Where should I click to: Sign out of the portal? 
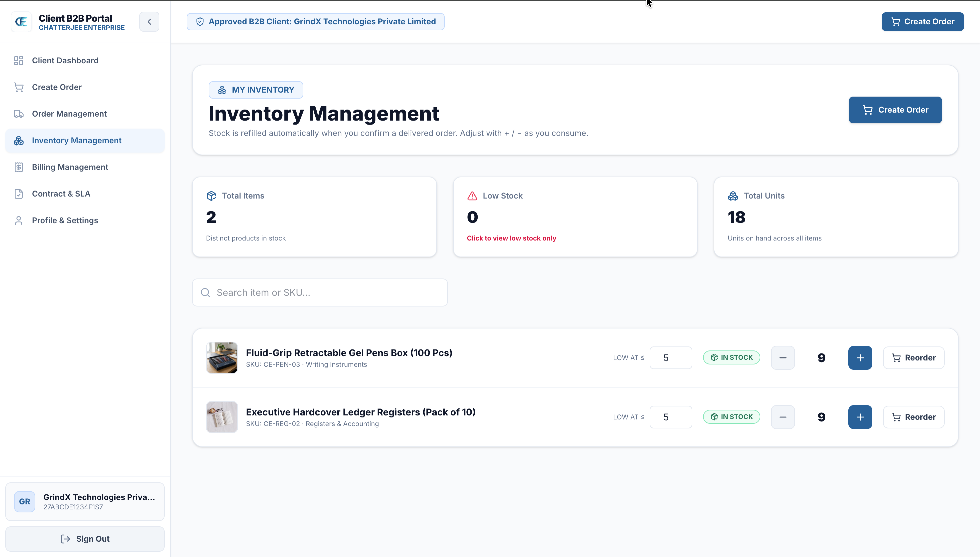point(85,539)
